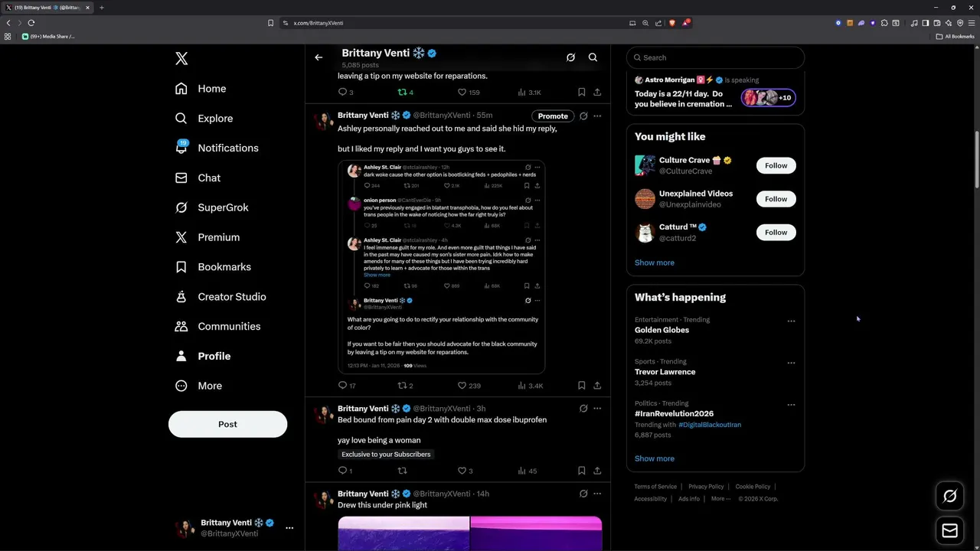The height and width of the screenshot is (551, 980).
Task: Share the Bed bound post
Action: pyautogui.click(x=597, y=471)
